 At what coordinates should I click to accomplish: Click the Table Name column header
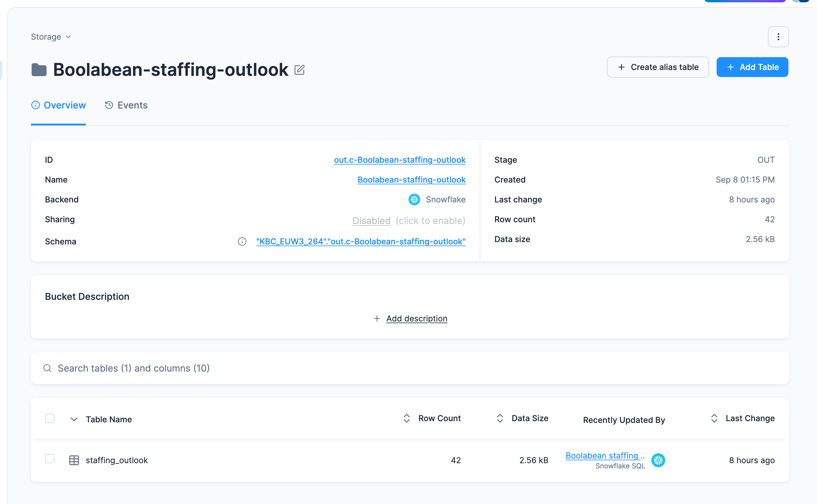(109, 419)
